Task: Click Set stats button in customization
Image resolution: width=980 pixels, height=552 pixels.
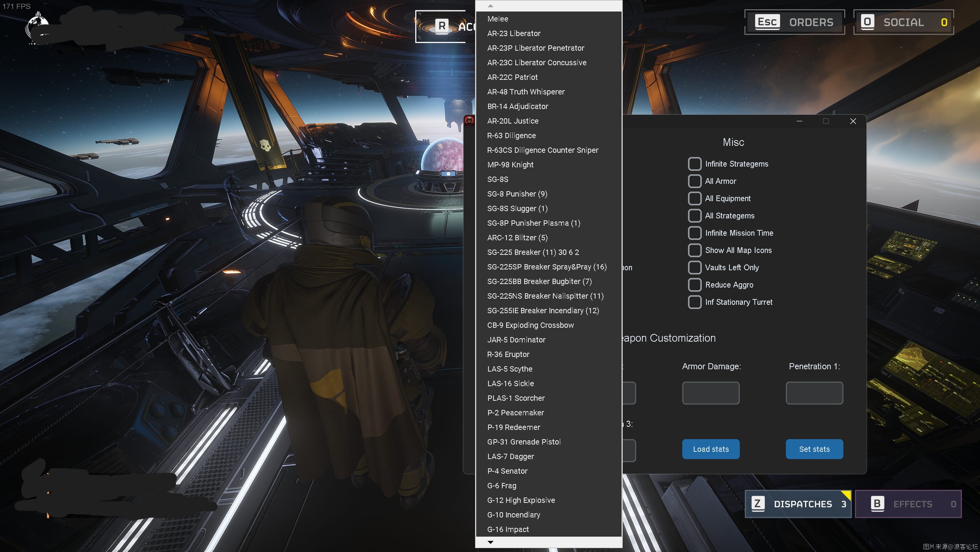Action: 814,448
